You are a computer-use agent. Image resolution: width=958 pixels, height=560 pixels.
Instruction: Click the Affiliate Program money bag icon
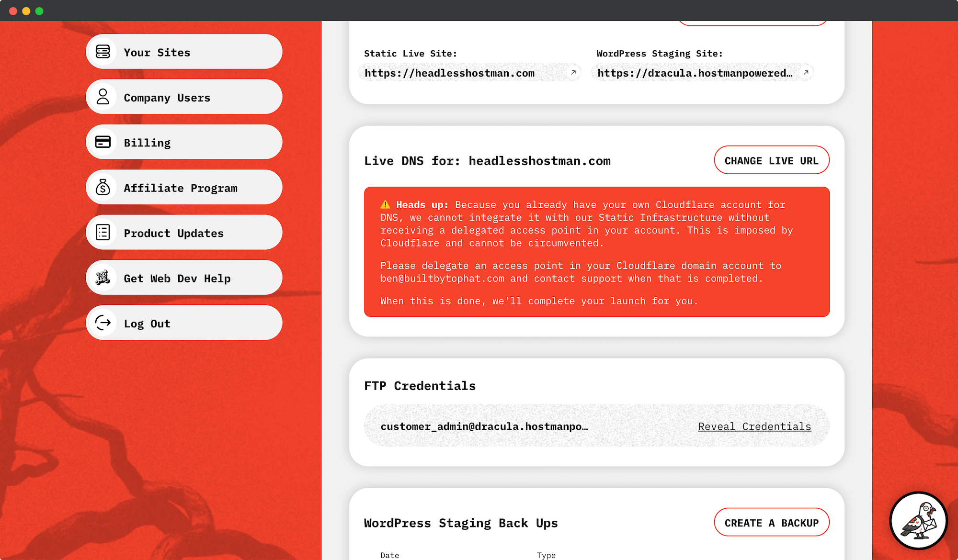(103, 187)
